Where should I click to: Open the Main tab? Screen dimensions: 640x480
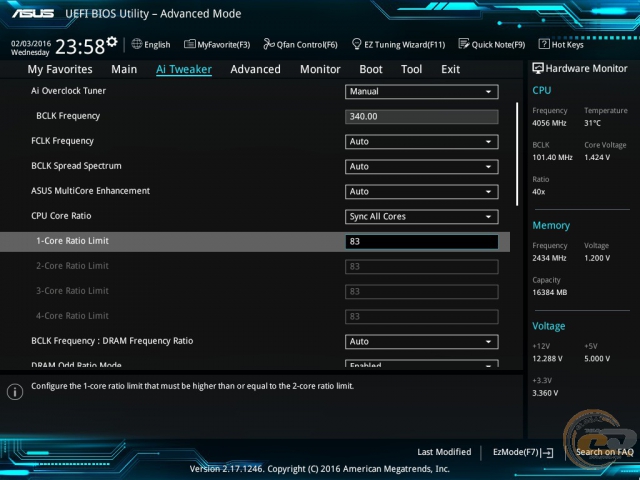coord(124,69)
